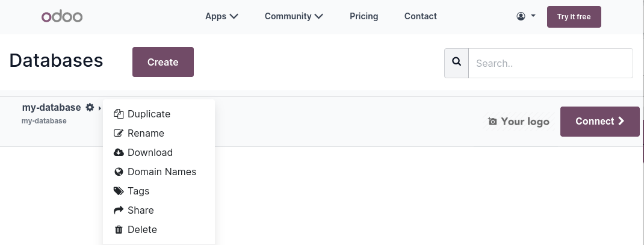This screenshot has height=245, width=644.
Task: Open the Pricing page link
Action: (x=364, y=16)
